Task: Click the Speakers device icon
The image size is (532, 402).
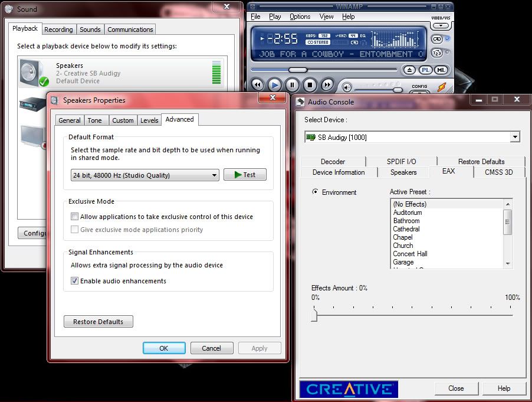Action: [x=34, y=73]
